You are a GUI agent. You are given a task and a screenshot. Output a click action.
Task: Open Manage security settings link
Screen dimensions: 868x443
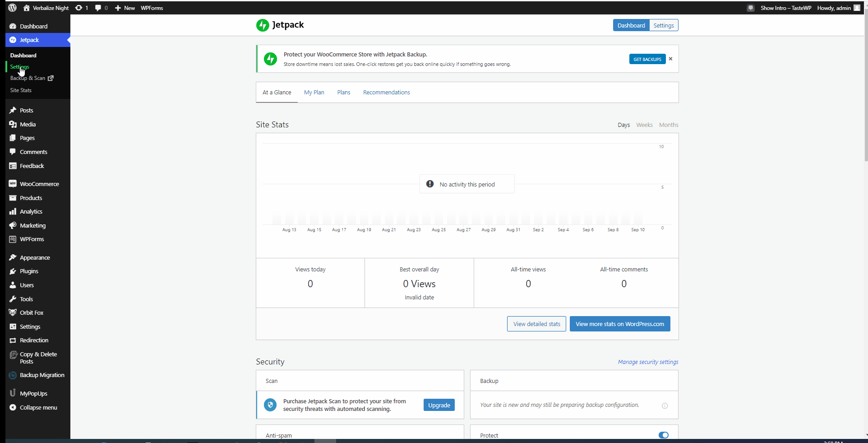[x=648, y=362]
